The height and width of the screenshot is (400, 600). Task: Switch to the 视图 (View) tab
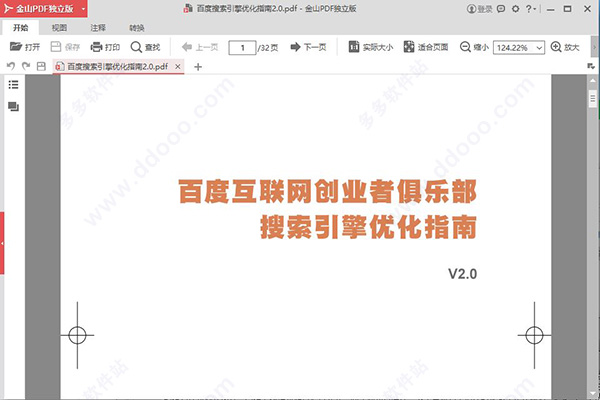60,28
